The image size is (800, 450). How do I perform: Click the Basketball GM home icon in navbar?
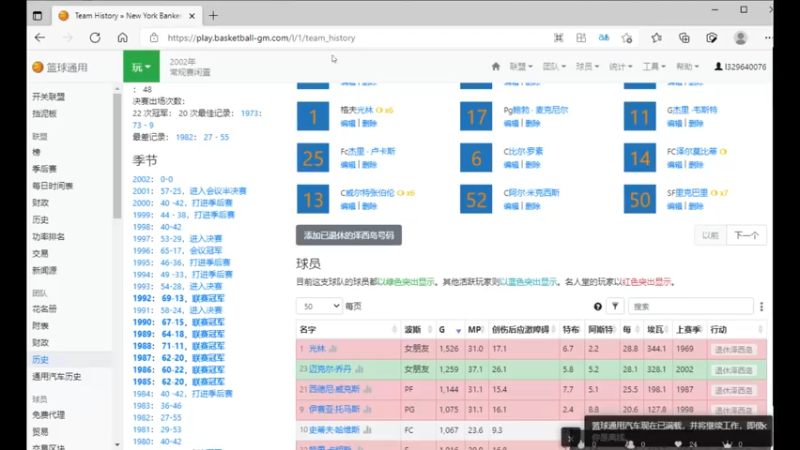[495, 66]
